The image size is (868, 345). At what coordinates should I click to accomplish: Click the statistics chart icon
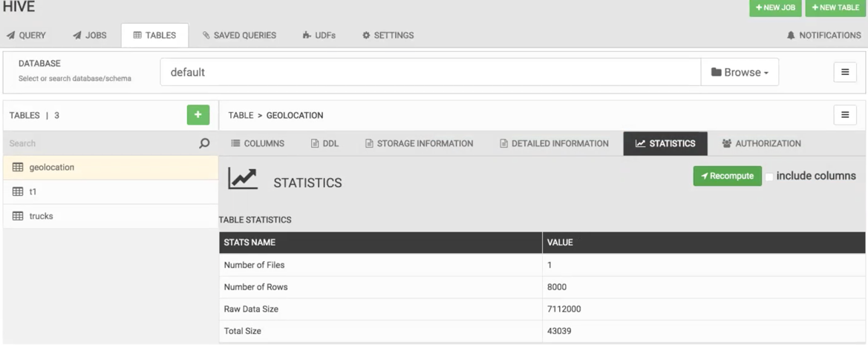click(243, 178)
